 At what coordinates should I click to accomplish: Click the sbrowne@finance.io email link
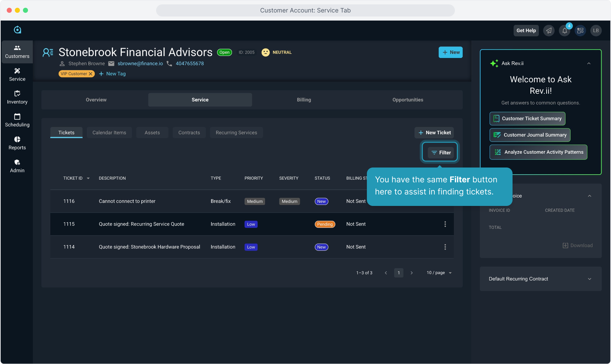pyautogui.click(x=140, y=64)
